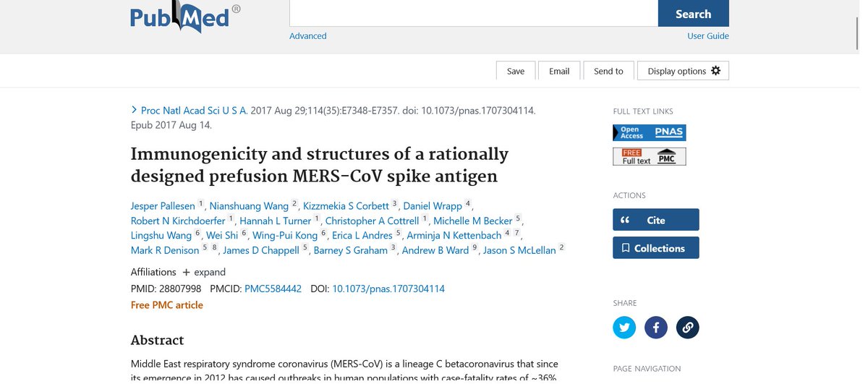The width and height of the screenshot is (868, 384).
Task: Open the Send to dropdown
Action: click(x=608, y=71)
